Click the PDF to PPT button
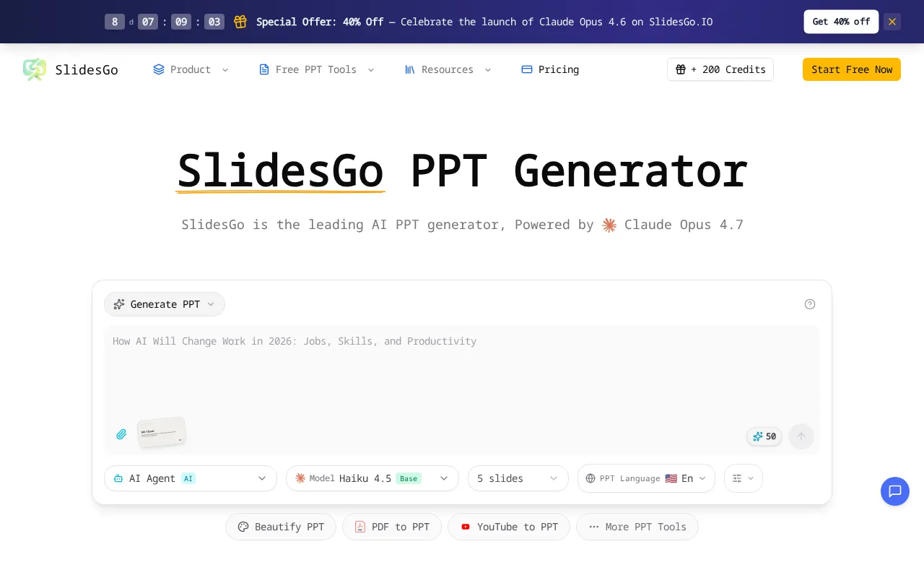The height and width of the screenshot is (578, 924). [392, 527]
